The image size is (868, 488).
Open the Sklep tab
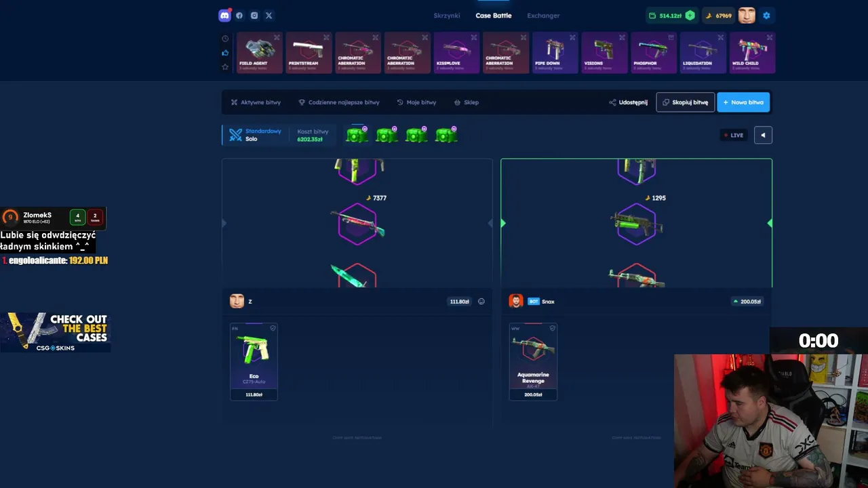467,102
